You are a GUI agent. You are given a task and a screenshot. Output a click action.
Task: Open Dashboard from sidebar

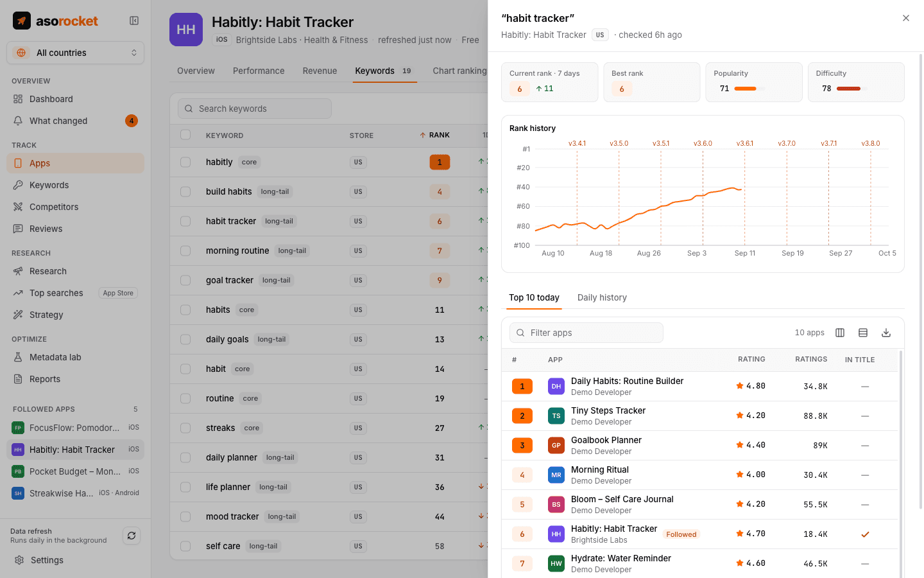click(x=75, y=99)
